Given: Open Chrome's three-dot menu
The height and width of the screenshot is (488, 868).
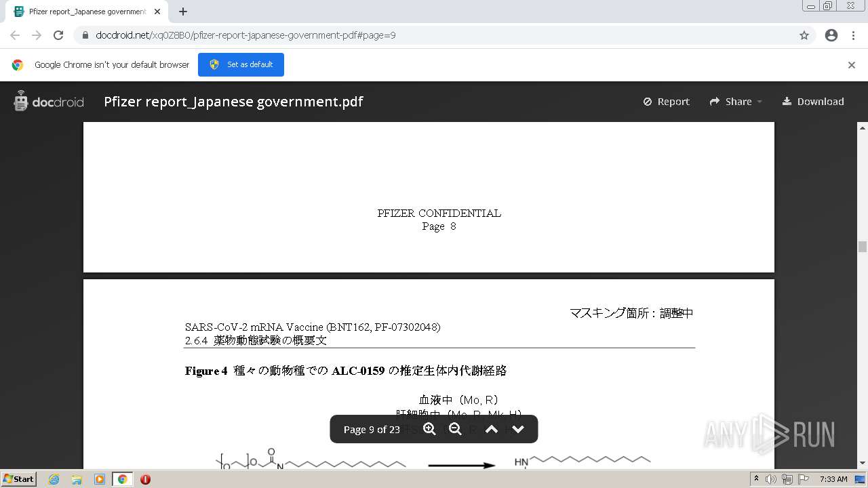Looking at the screenshot, I should pos(854,35).
